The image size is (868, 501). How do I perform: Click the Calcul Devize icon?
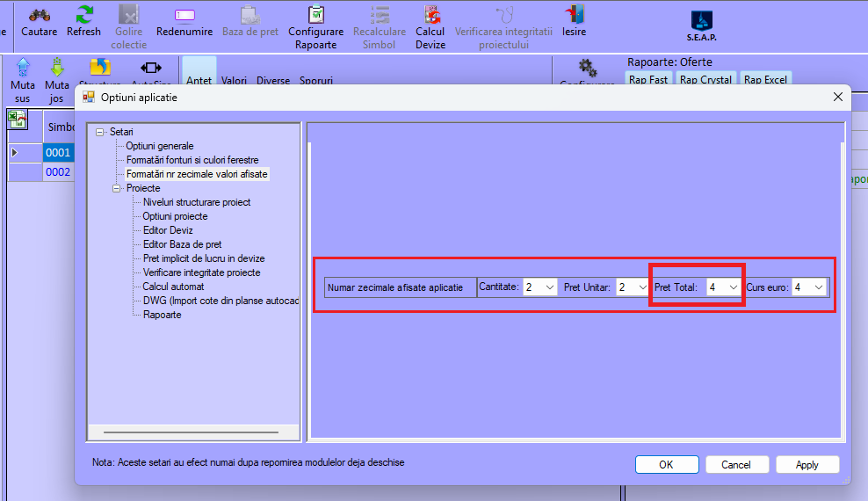(430, 15)
